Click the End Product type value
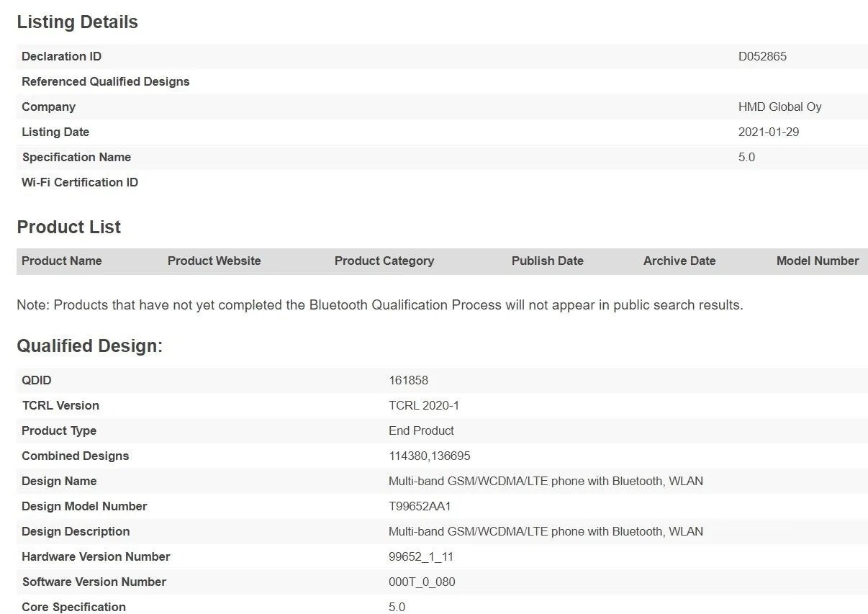Viewport: 868px width, 614px height. [x=421, y=431]
